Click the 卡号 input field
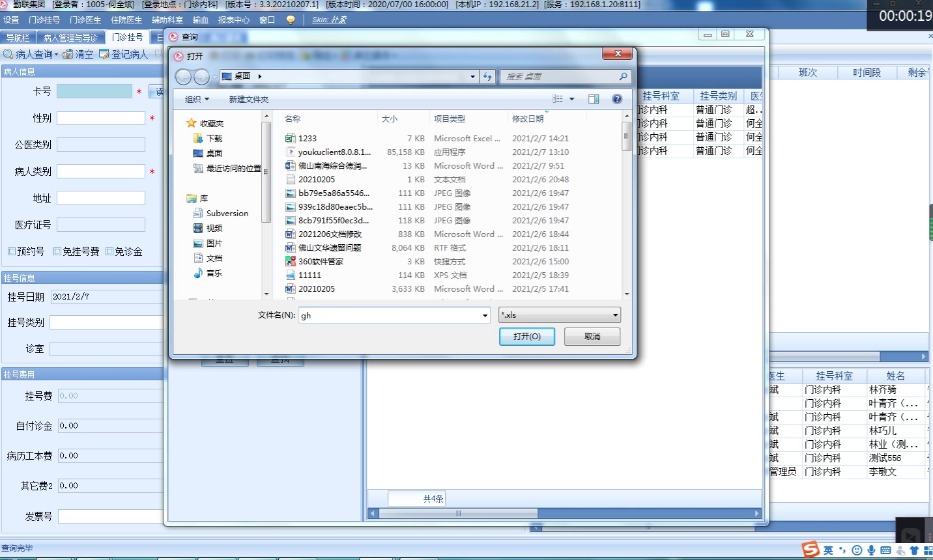933x560 pixels. pyautogui.click(x=94, y=91)
